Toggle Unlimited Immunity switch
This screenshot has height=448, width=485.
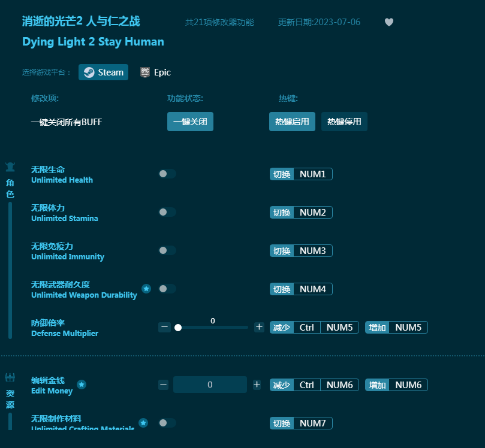(x=167, y=250)
